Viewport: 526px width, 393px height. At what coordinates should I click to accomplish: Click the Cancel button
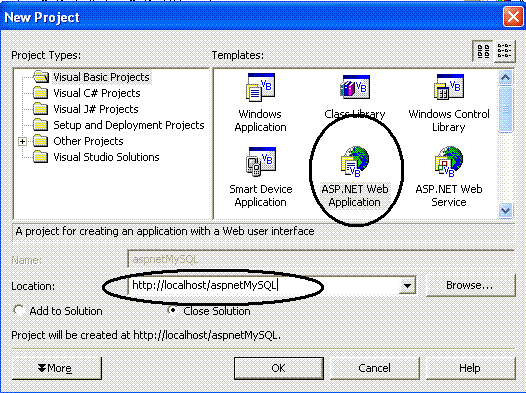[375, 368]
